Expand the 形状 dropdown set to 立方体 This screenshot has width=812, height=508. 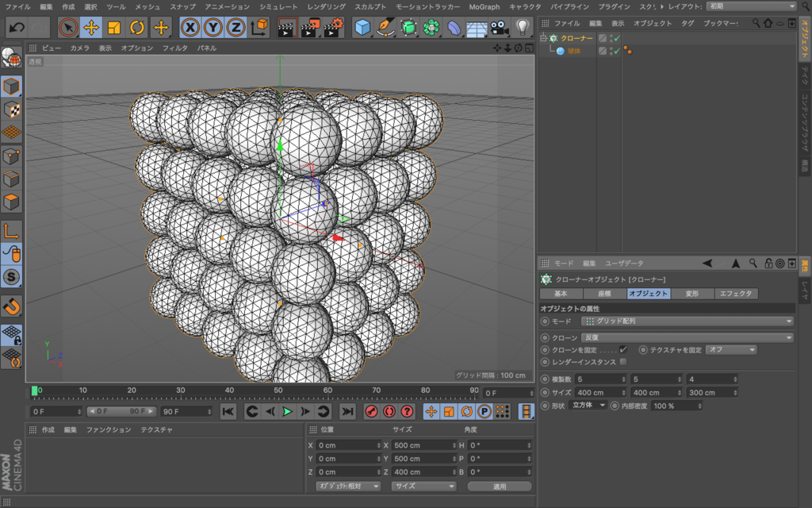(x=588, y=406)
